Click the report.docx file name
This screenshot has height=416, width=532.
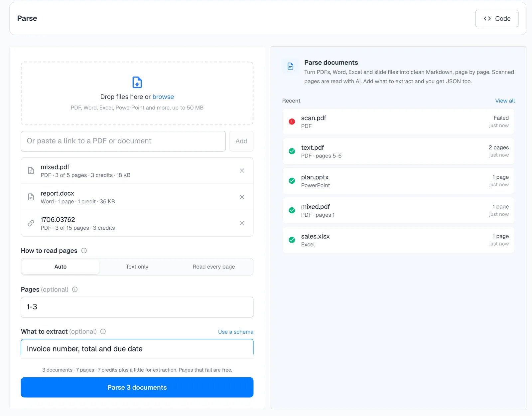click(x=57, y=193)
